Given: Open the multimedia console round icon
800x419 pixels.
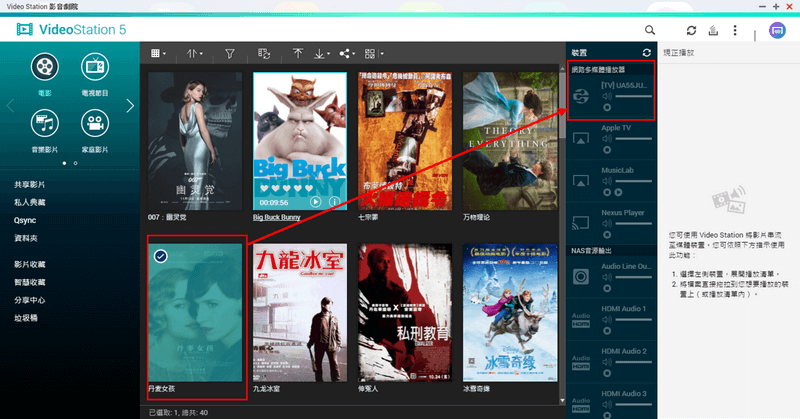Looking at the screenshot, I should (777, 31).
